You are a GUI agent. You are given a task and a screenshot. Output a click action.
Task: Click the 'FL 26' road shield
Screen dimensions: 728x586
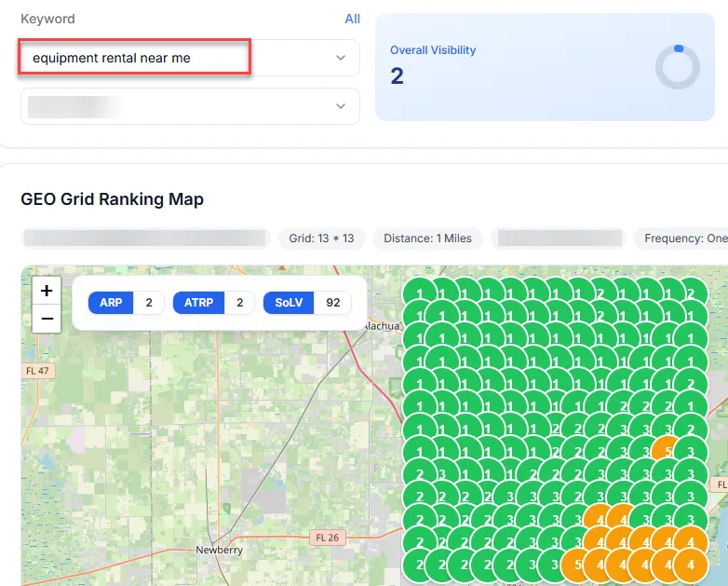328,538
